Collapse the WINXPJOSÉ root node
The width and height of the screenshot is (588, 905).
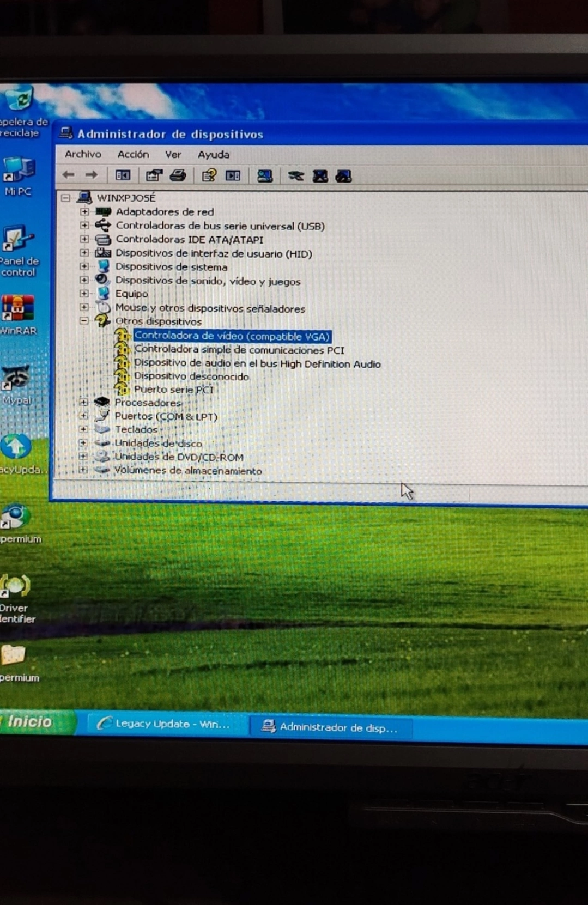(65, 198)
